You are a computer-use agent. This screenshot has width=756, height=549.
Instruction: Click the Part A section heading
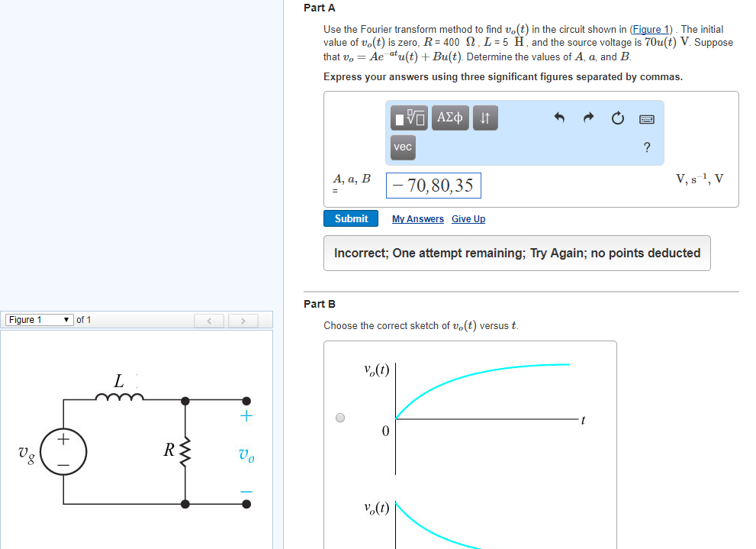tap(315, 8)
